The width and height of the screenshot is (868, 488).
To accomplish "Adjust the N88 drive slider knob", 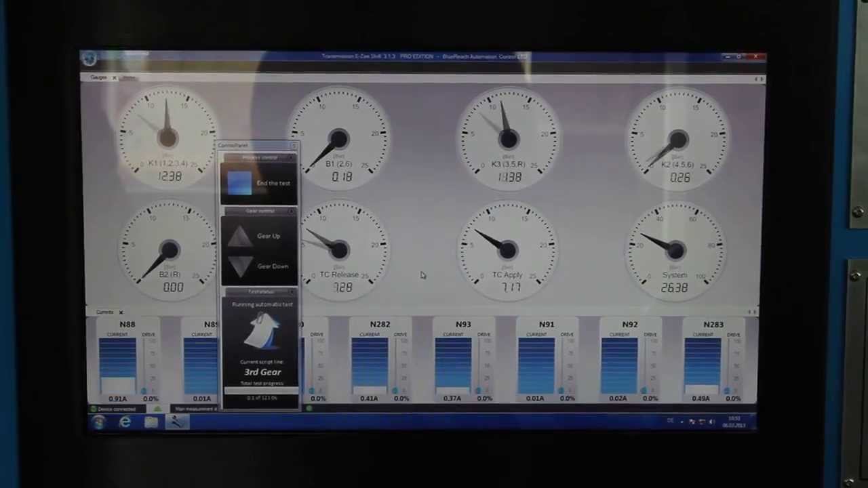I will [x=144, y=390].
